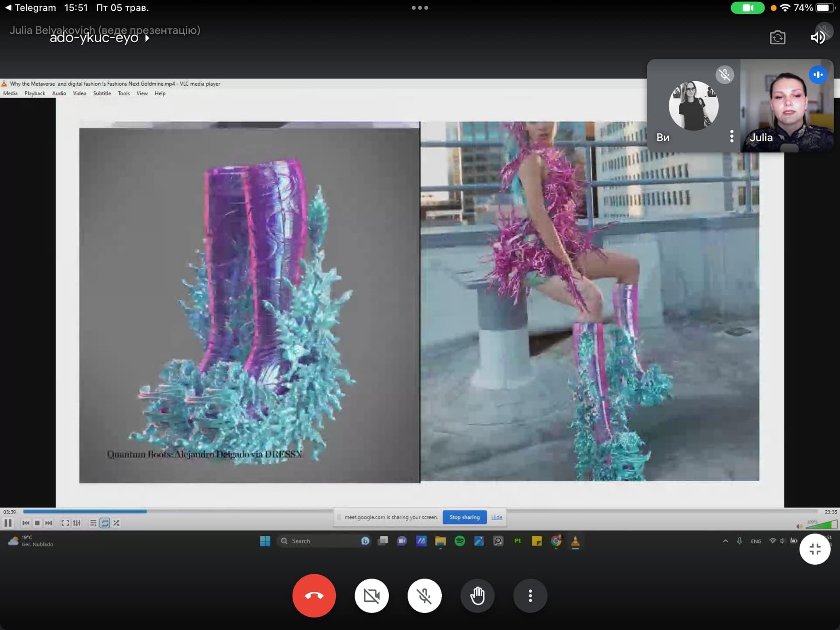Click tray microphone icon

pos(740,541)
